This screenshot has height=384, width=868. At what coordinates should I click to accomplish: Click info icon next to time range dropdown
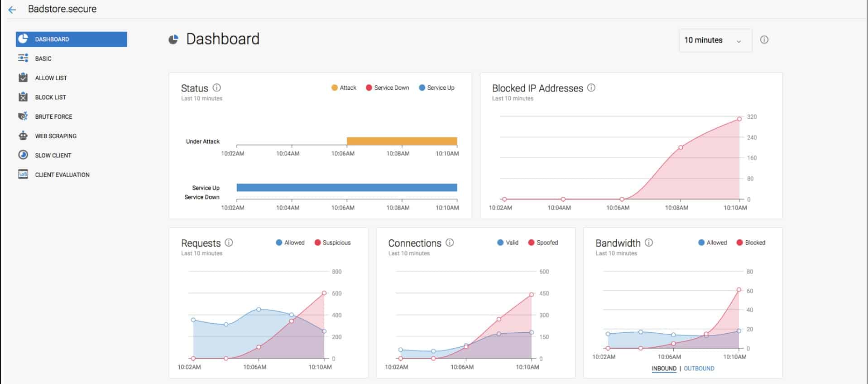point(764,40)
